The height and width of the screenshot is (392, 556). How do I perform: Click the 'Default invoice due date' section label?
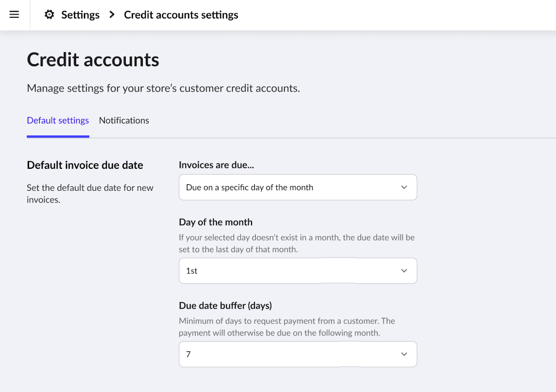85,165
